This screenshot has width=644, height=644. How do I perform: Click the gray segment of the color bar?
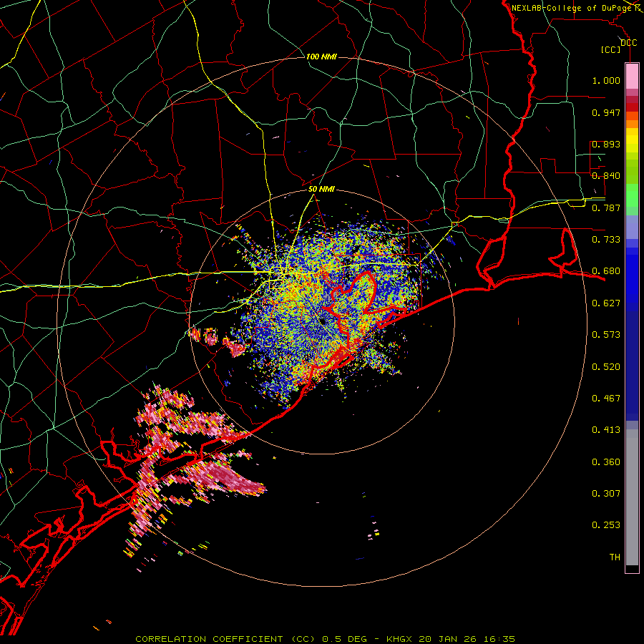(632, 497)
